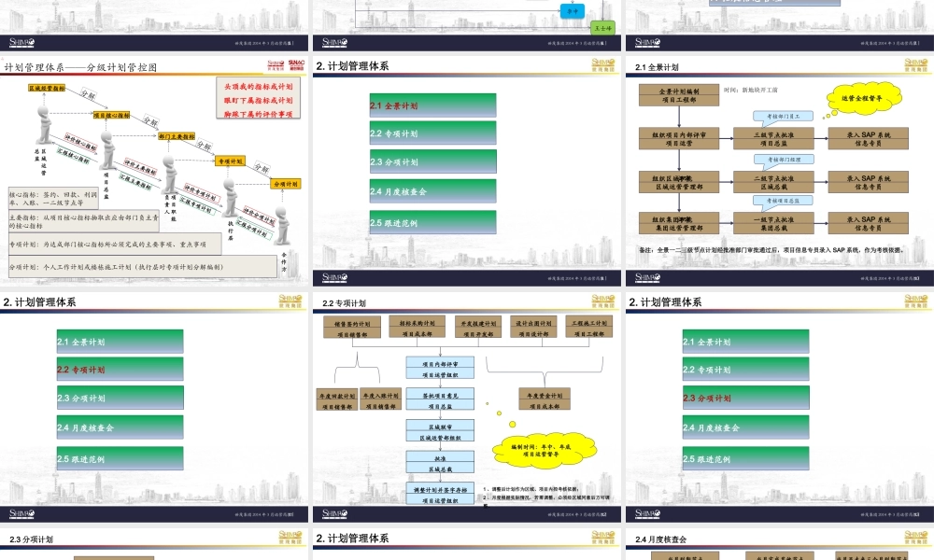Click the blue 区域联审 box
Screen dimensions: 934x560
click(x=440, y=431)
